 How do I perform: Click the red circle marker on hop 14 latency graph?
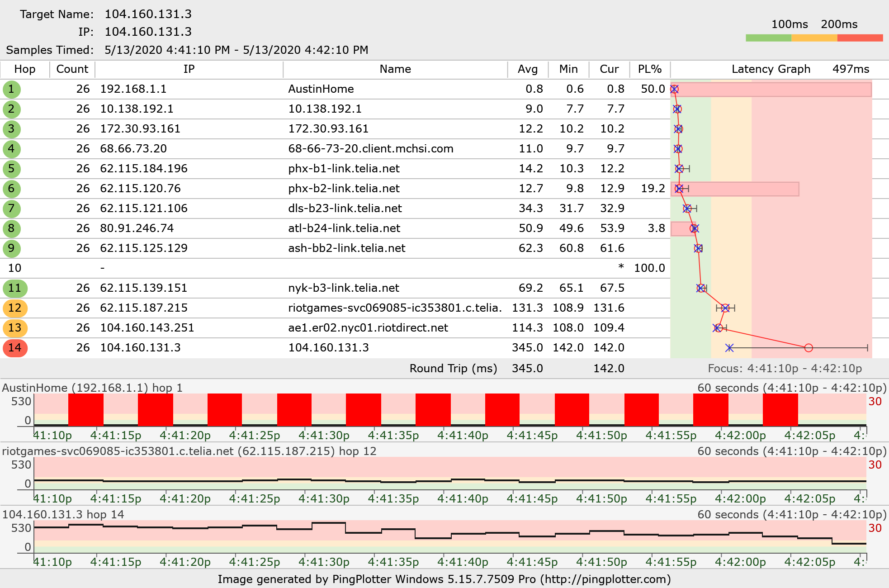(x=809, y=348)
